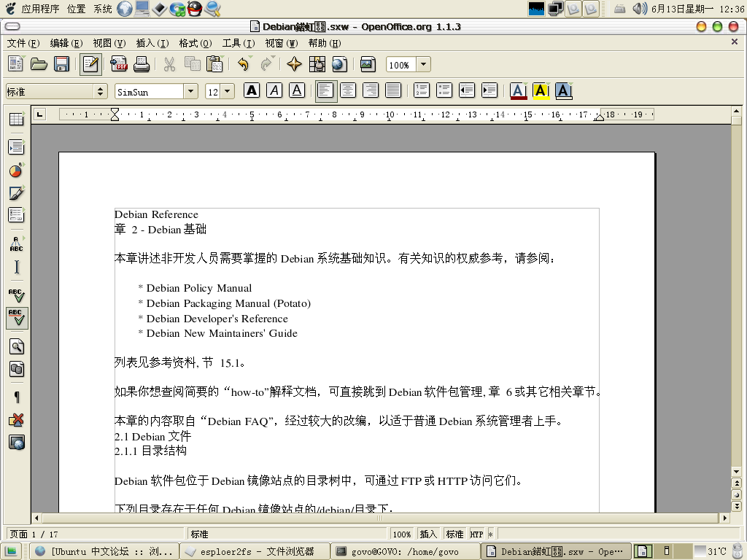Print the document with the printer icon
Viewport: 747px width, 560px height.
tap(142, 64)
